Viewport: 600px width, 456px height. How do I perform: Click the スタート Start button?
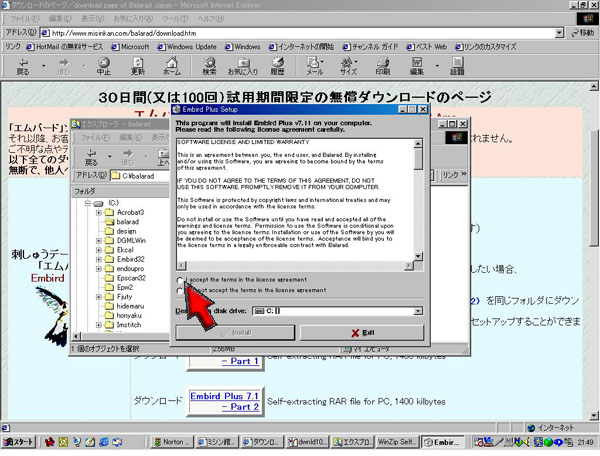(x=18, y=442)
